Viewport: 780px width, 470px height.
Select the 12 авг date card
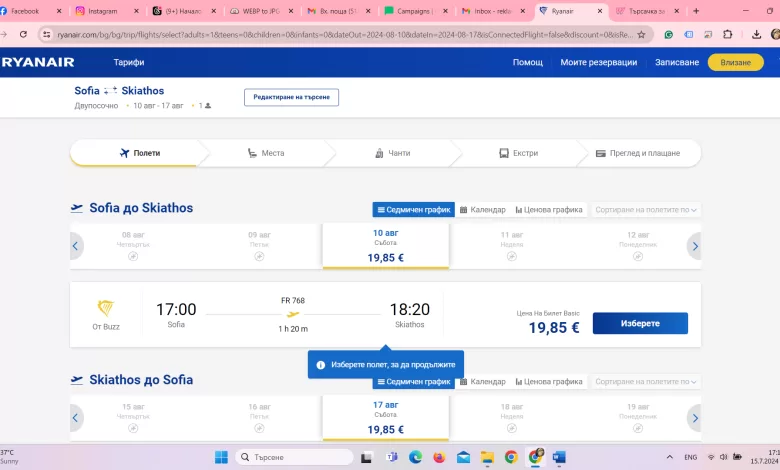(x=638, y=246)
